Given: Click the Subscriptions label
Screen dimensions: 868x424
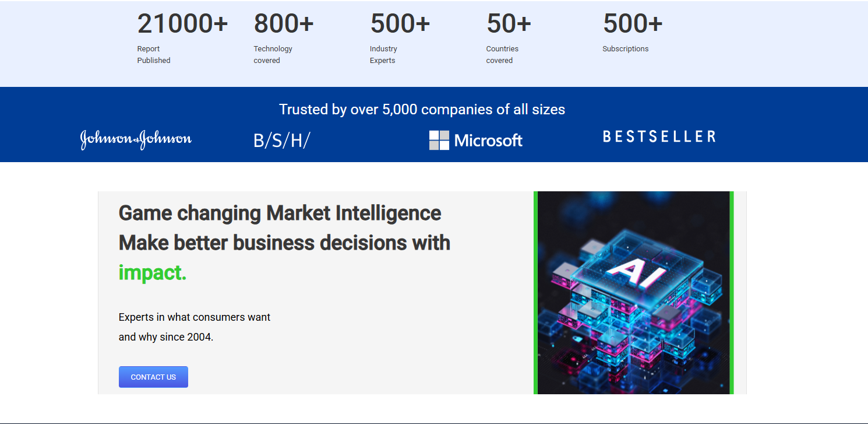Looking at the screenshot, I should click(x=625, y=49).
